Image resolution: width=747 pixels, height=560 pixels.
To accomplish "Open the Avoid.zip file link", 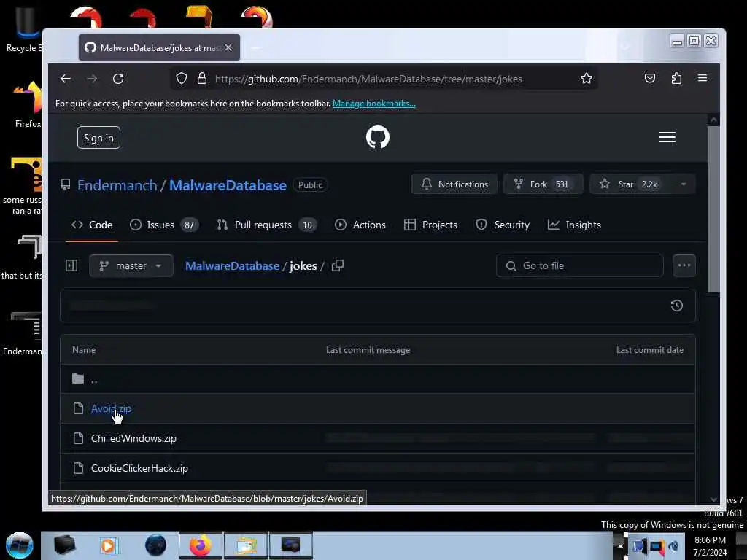I will pos(111,408).
